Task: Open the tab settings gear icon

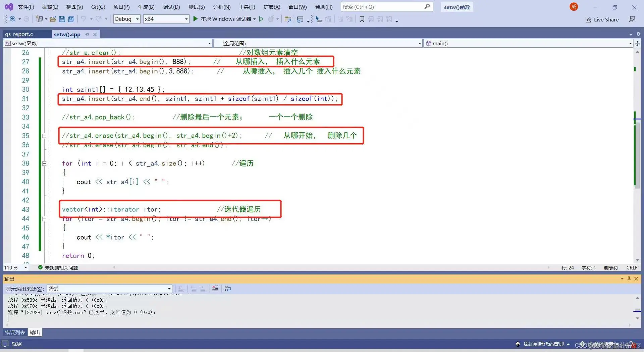Action: [x=639, y=34]
